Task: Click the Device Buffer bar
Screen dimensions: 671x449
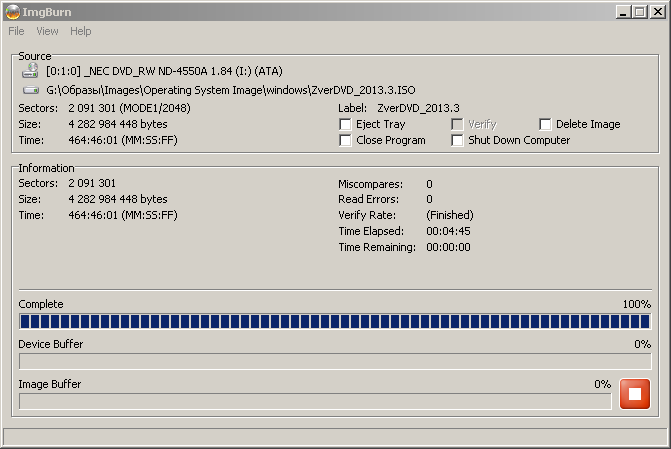Action: (335, 361)
